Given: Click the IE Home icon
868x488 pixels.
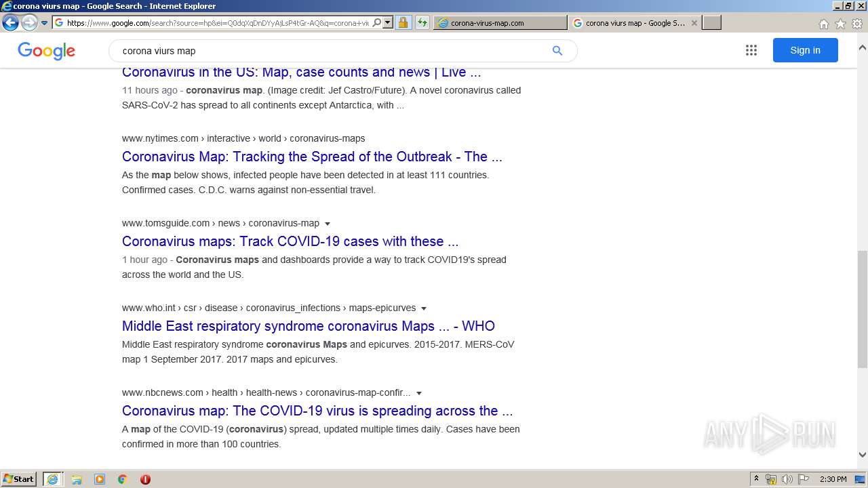Looking at the screenshot, I should click(x=823, y=24).
